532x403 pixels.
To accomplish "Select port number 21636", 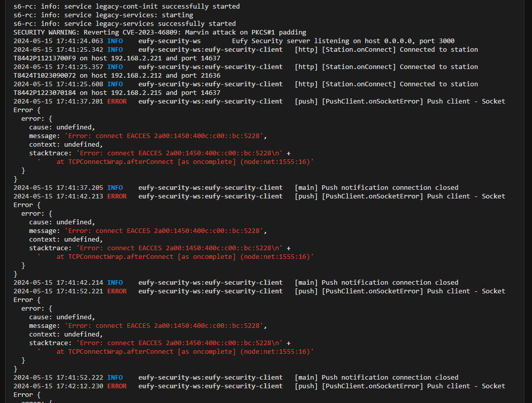I will click(210, 75).
